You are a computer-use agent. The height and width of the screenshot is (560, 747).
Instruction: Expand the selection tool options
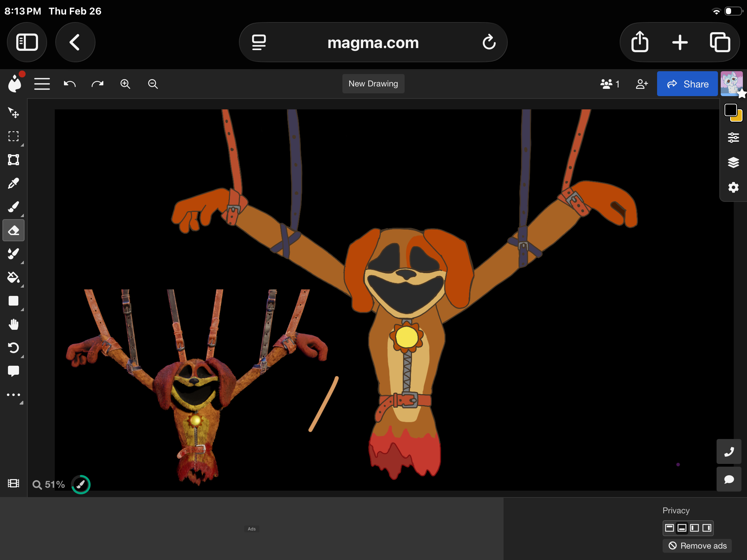point(22,145)
